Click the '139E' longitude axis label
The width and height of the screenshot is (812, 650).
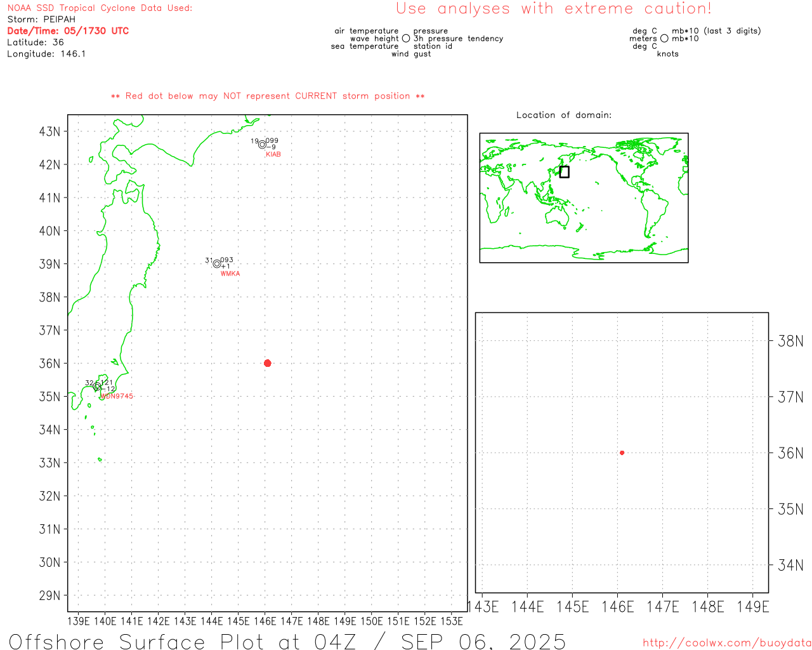tap(79, 621)
